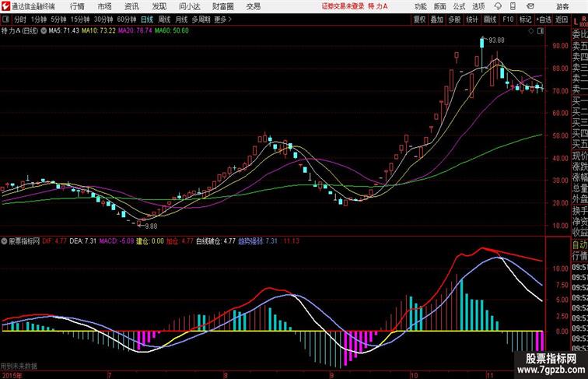The image size is (588, 379).
Task: Open the 版面 menu
Action: [x=440, y=6]
